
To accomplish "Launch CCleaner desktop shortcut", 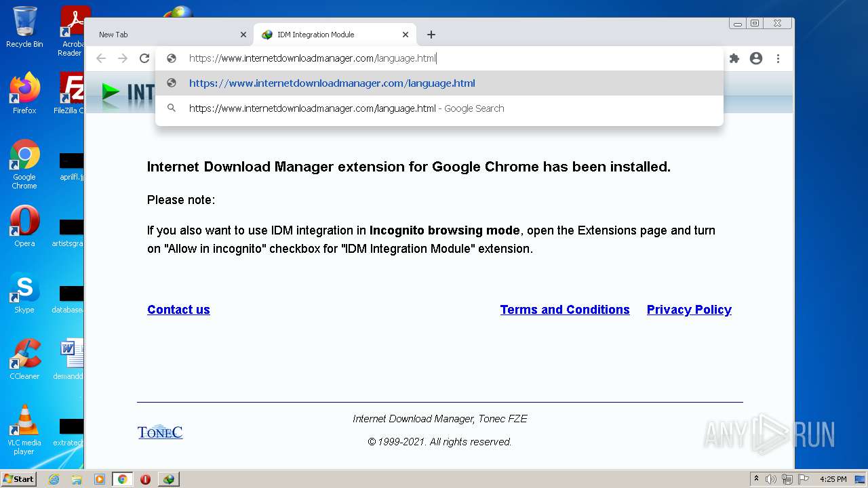I will [24, 359].
